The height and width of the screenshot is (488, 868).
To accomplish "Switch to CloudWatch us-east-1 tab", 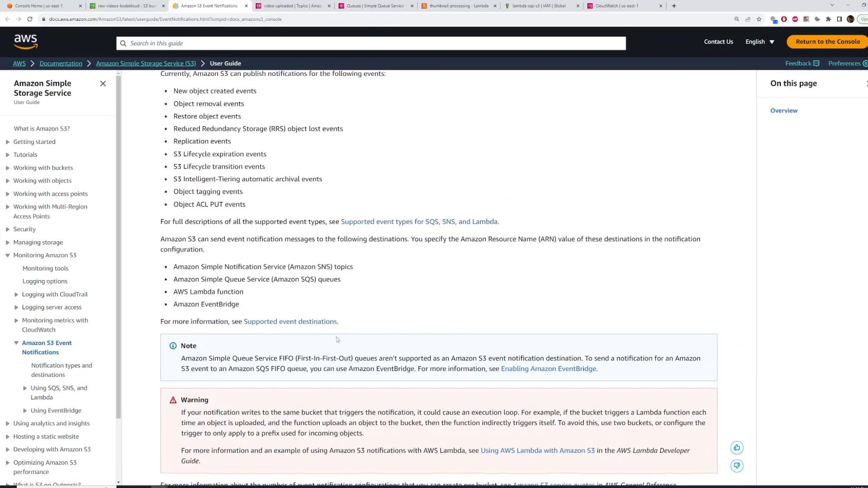I will pyautogui.click(x=624, y=6).
